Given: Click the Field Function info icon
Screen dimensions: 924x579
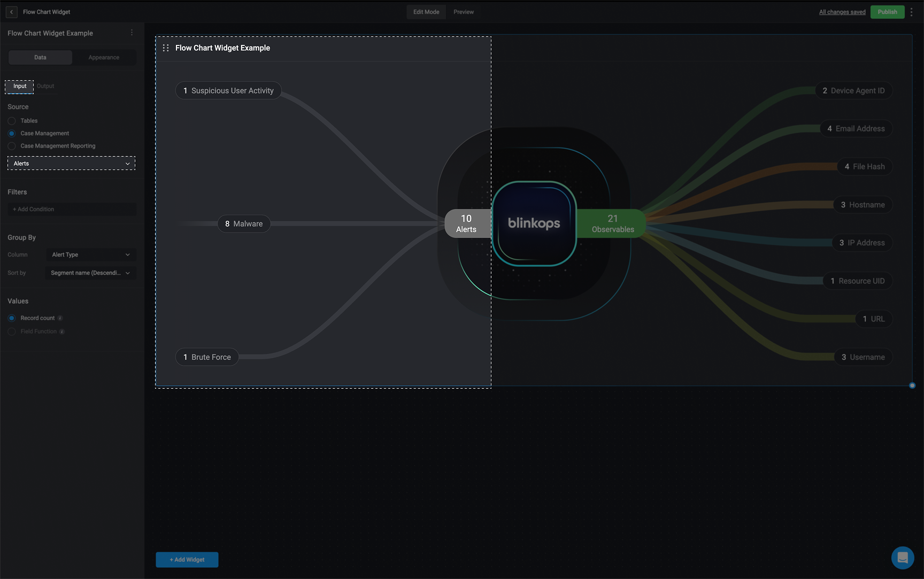Looking at the screenshot, I should coord(62,331).
